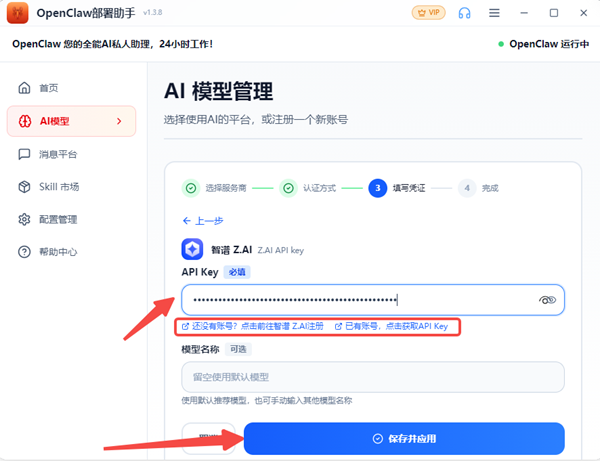Image resolution: width=600 pixels, height=461 pixels.
Task: Click the v1.3.8 version label
Action: point(152,13)
